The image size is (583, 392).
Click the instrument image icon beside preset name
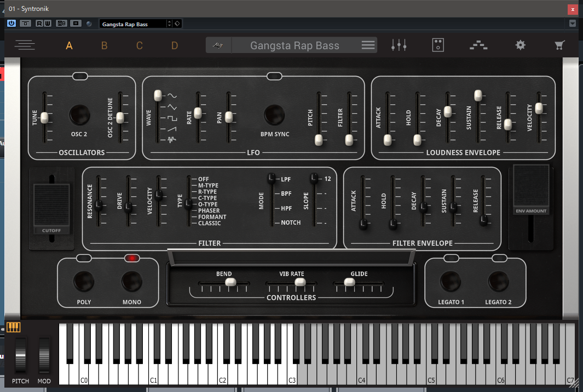click(x=218, y=45)
